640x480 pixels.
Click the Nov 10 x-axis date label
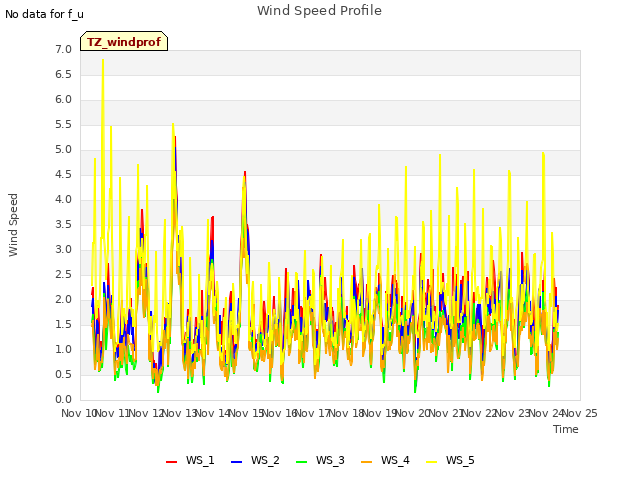tap(78, 413)
